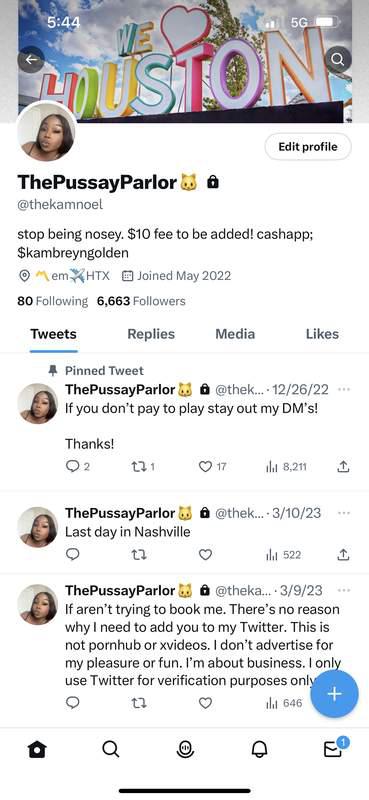This screenshot has height=800, width=369.
Task: Compose a new tweet with the plus button
Action: 334,694
